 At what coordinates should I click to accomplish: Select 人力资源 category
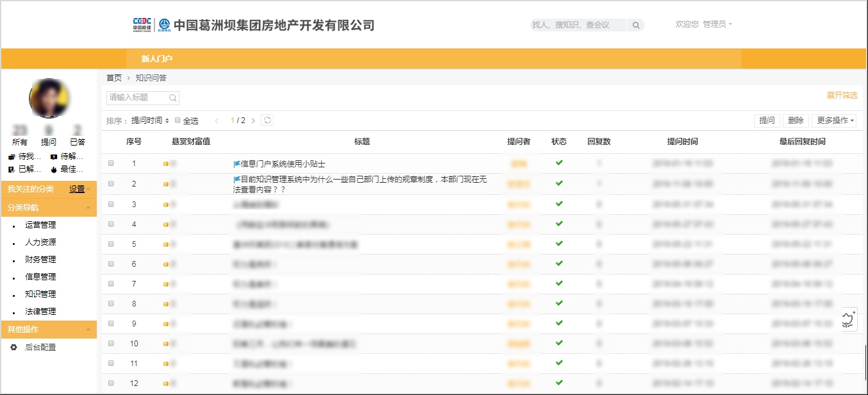click(40, 242)
